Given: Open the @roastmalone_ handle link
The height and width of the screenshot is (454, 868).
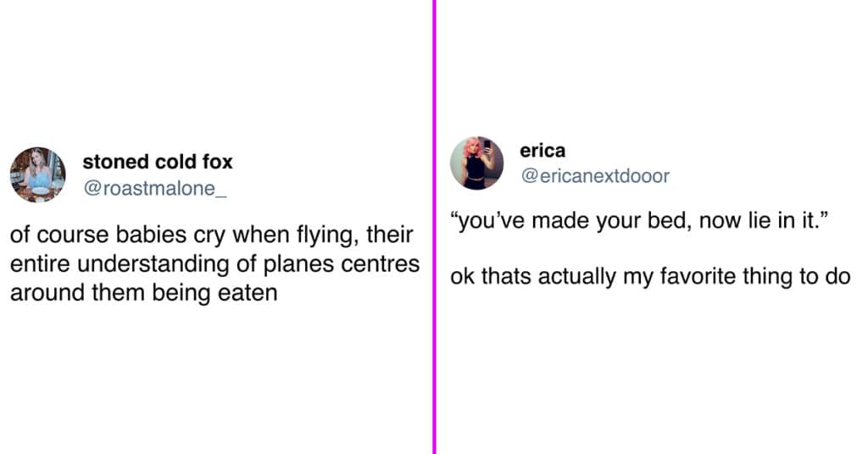Looking at the screenshot, I should coord(155,189).
